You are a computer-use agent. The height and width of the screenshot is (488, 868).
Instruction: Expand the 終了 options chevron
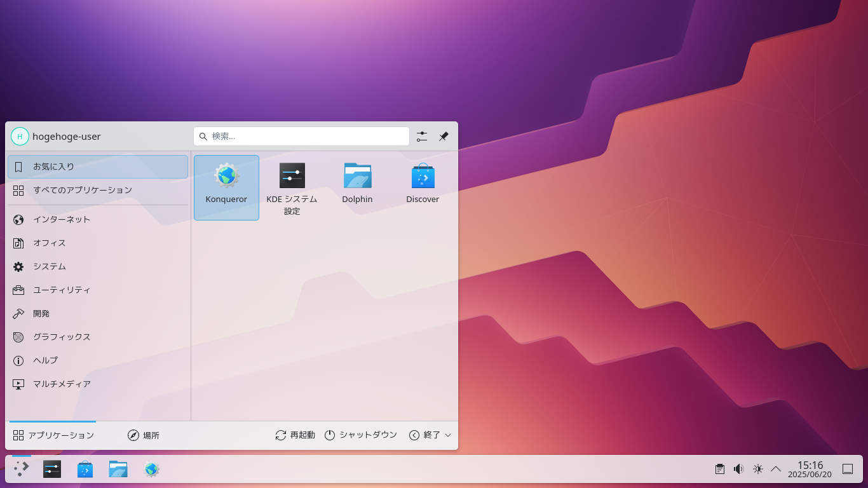[448, 435]
